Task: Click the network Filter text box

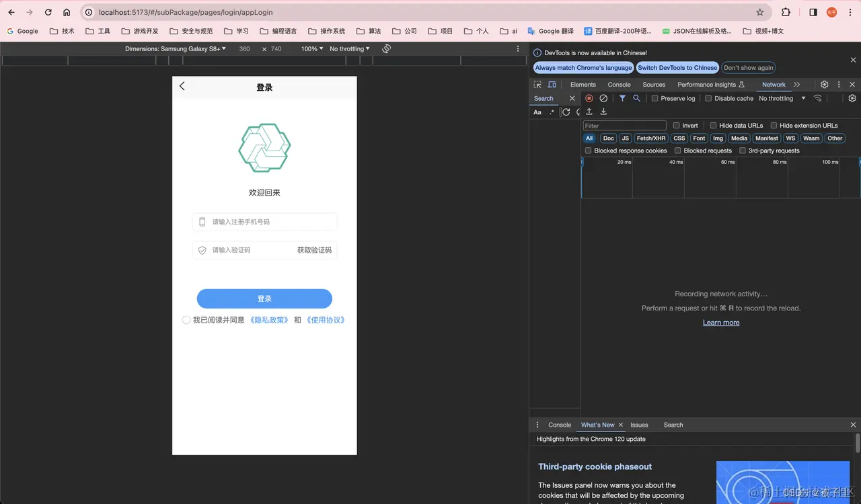Action: point(624,126)
